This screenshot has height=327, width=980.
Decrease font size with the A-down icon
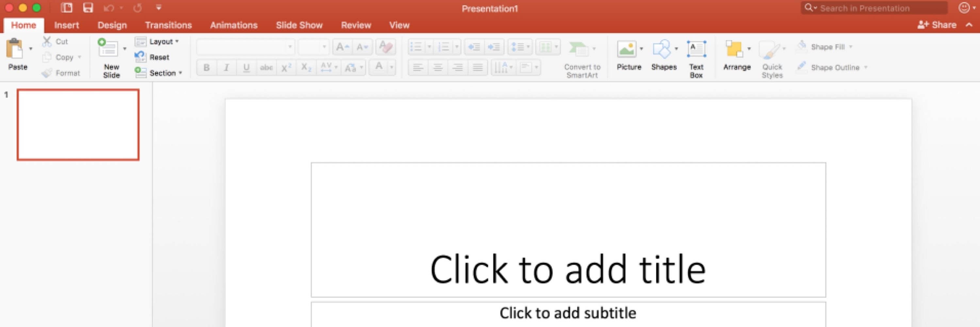point(362,47)
